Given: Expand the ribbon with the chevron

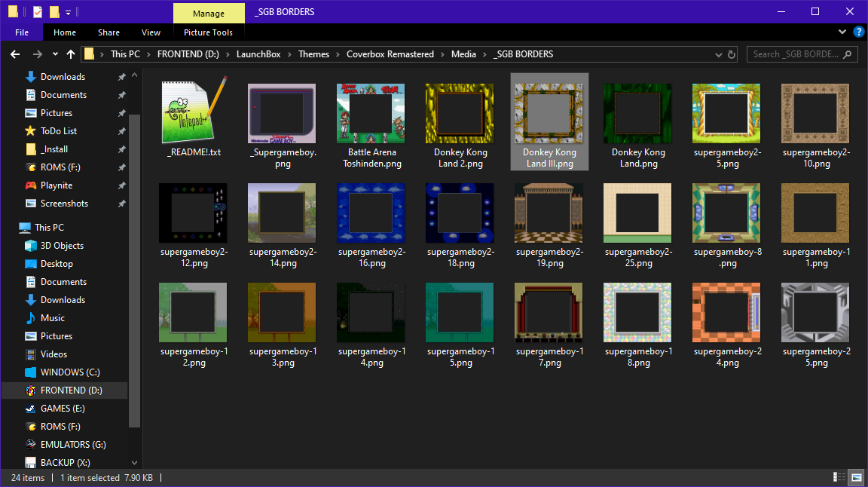Looking at the screenshot, I should tap(842, 32).
